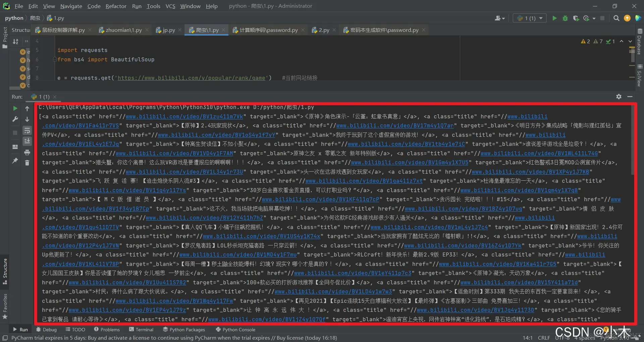Click the Run console vertical scrollbar
This screenshot has width=644, height=342.
click(x=633, y=141)
